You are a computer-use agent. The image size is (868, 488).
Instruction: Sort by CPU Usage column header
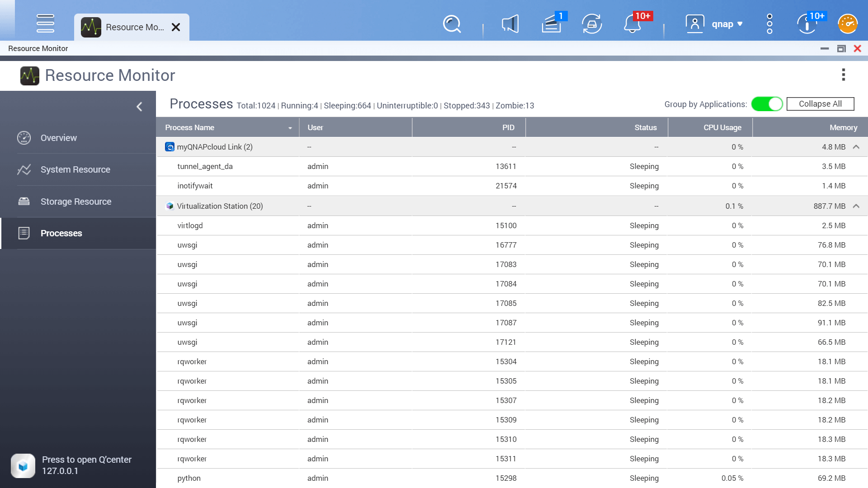pyautogui.click(x=722, y=127)
